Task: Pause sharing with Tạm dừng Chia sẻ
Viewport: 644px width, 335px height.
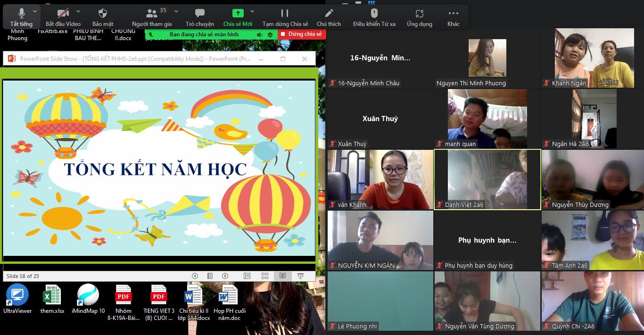Action: pyautogui.click(x=285, y=17)
